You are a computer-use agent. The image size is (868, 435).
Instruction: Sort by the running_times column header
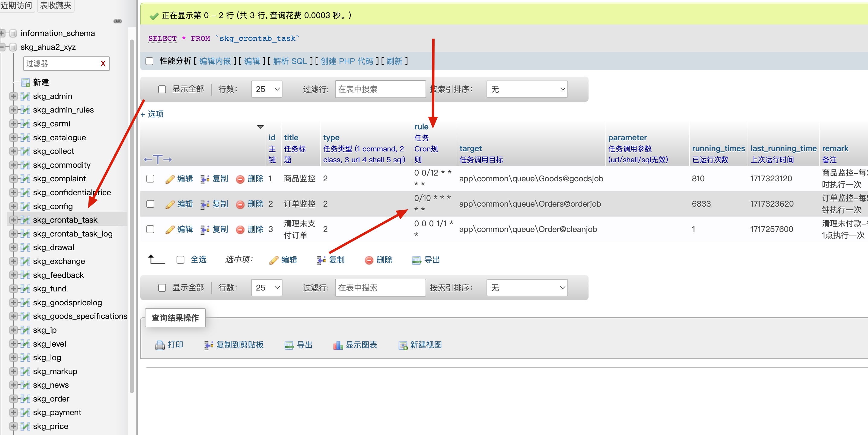[x=718, y=148]
